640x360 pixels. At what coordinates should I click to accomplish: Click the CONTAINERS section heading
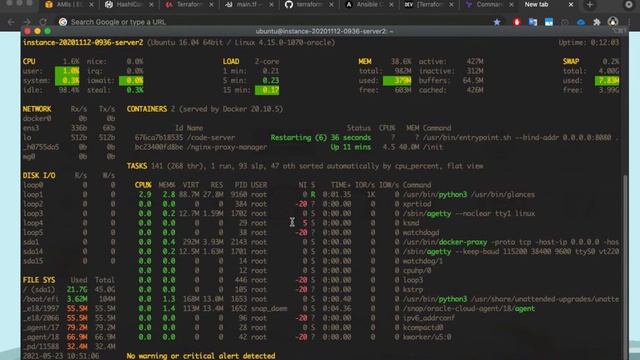[147, 109]
